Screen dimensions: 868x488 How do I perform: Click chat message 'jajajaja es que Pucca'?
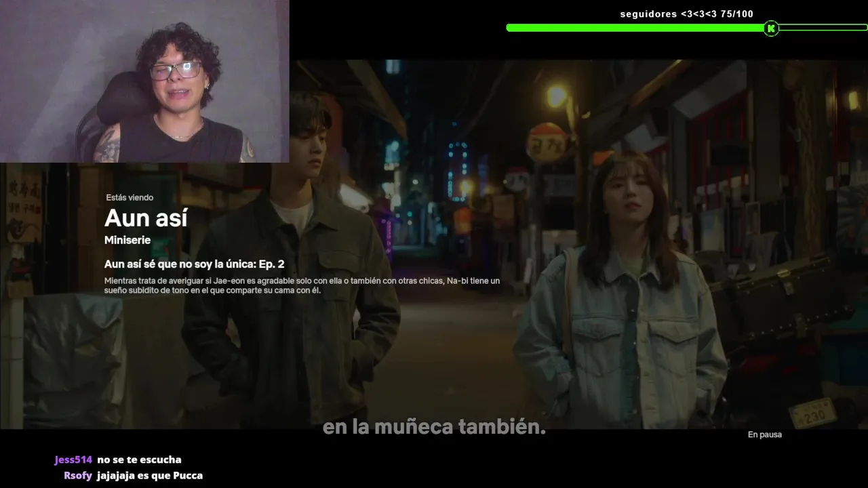point(150,476)
